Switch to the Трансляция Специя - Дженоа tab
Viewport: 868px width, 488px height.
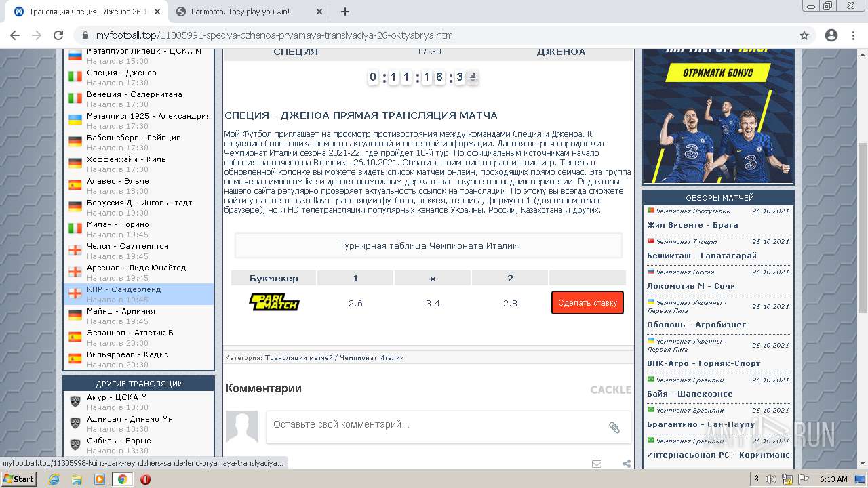point(87,12)
